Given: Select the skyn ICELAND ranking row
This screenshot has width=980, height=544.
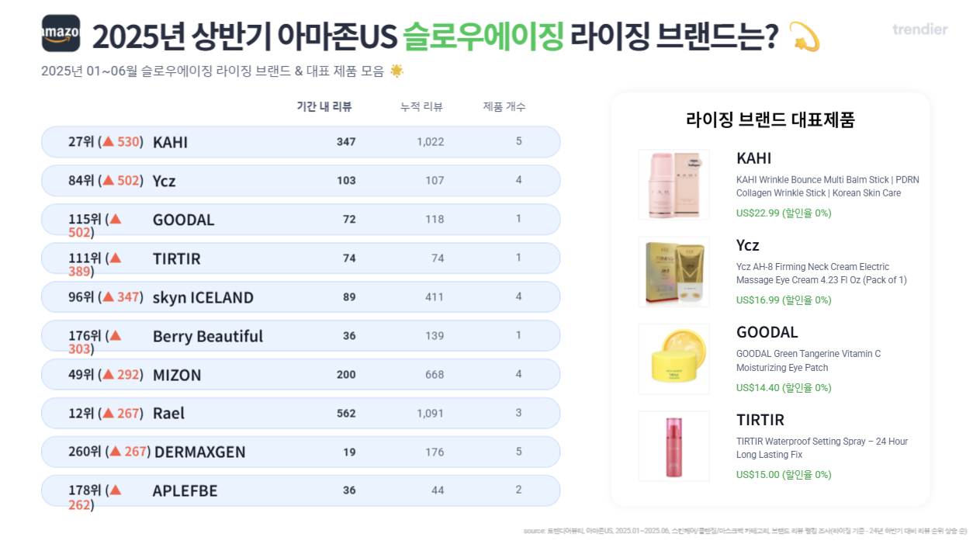Looking at the screenshot, I should 300,297.
